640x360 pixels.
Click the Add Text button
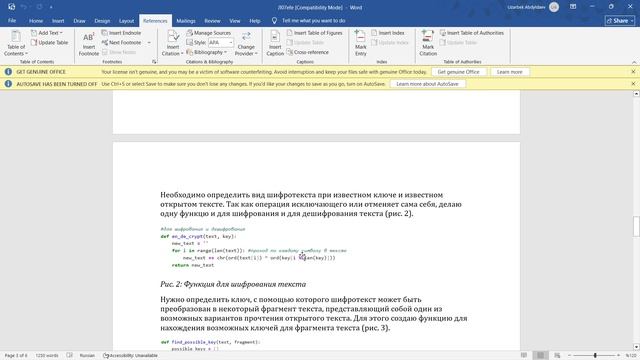pyautogui.click(x=47, y=33)
